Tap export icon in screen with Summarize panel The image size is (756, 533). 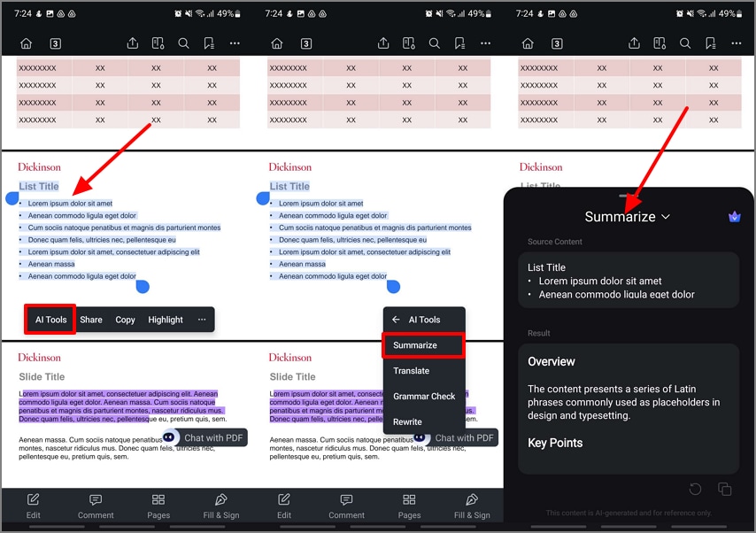pos(635,43)
